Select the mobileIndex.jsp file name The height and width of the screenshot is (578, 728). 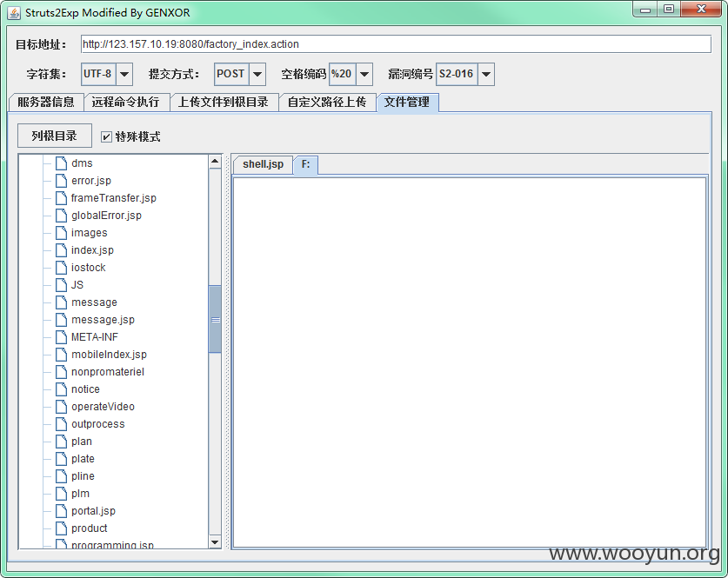coord(109,355)
